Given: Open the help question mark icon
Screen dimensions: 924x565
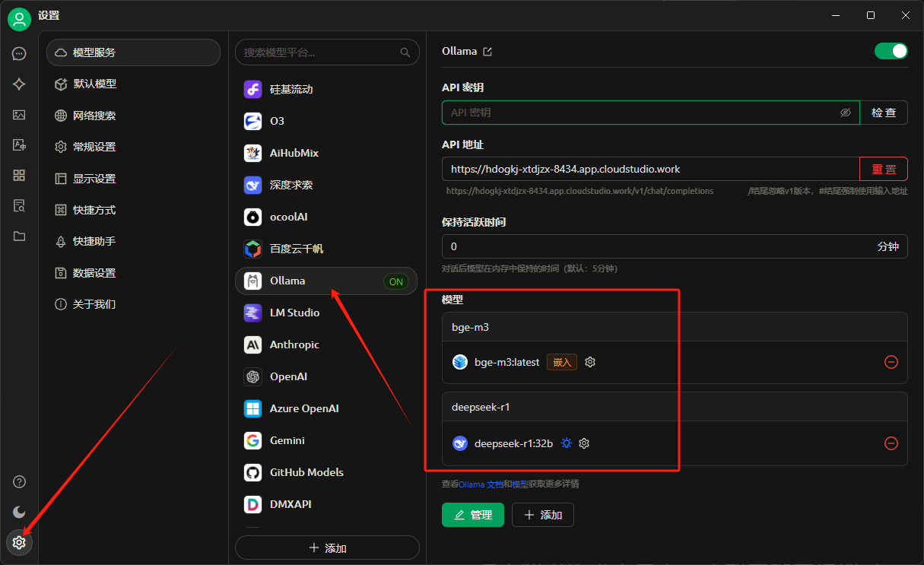Looking at the screenshot, I should point(19,482).
